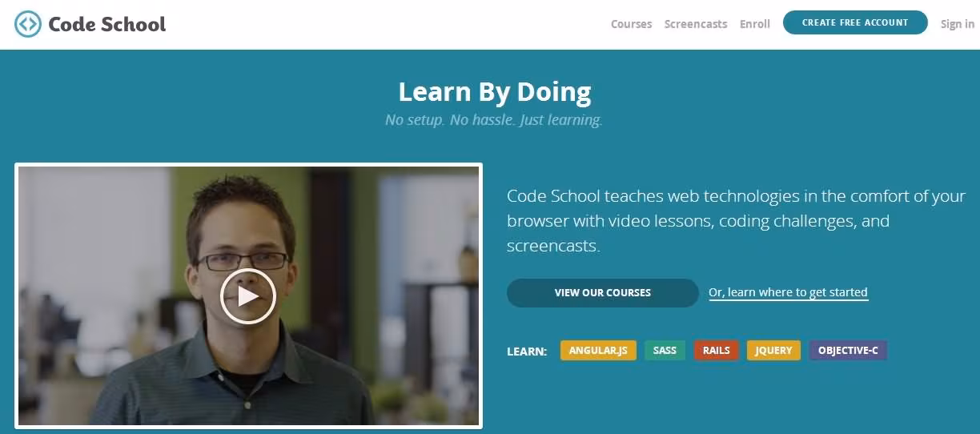Select the yellow ANGULAR.JS tag
Image resolution: width=980 pixels, height=434 pixels.
click(598, 350)
